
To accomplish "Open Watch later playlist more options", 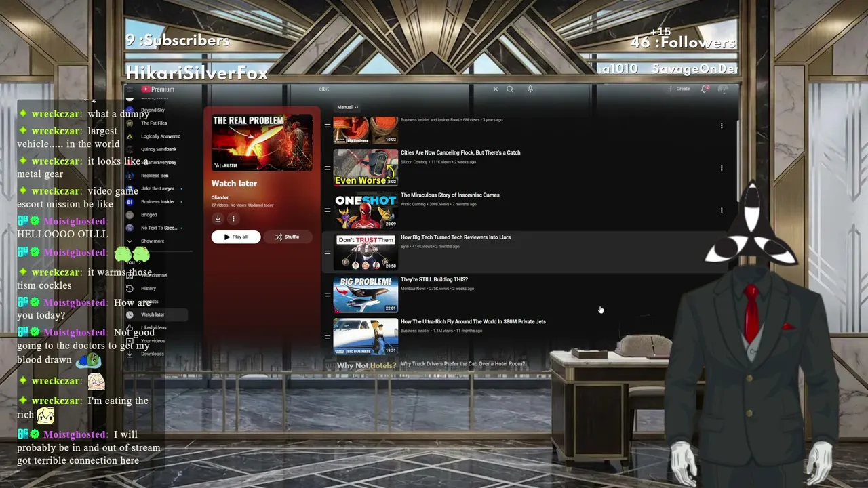I will 233,219.
